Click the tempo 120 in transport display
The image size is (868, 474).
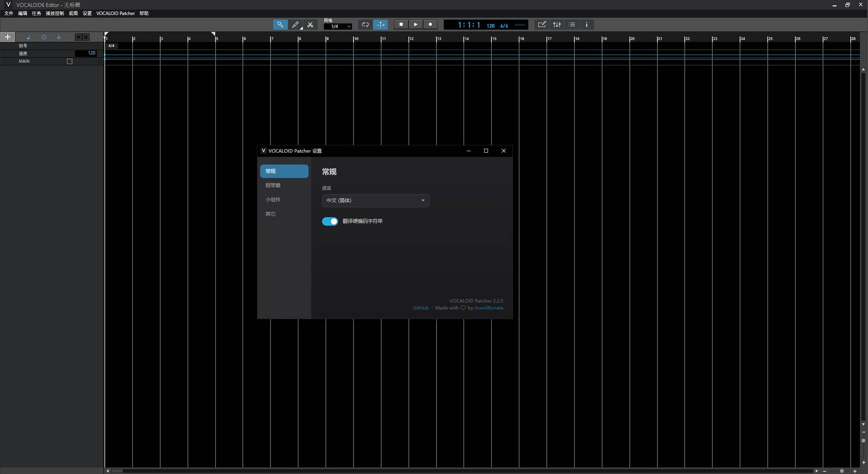(491, 26)
